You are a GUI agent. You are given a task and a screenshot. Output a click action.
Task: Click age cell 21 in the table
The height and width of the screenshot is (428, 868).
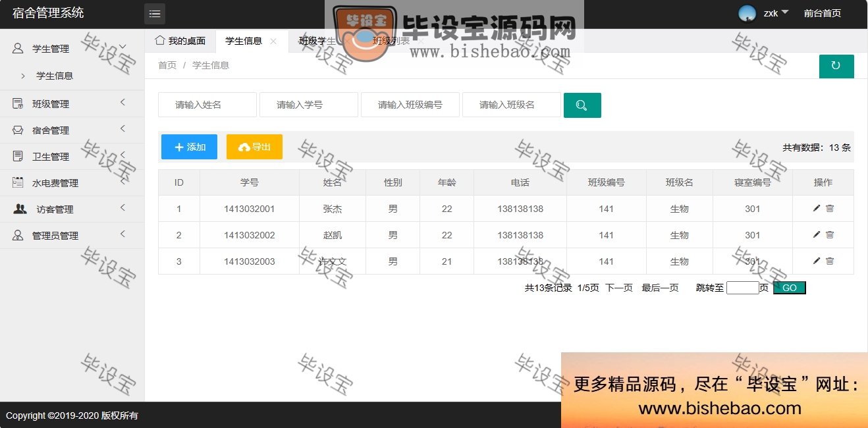click(x=447, y=261)
